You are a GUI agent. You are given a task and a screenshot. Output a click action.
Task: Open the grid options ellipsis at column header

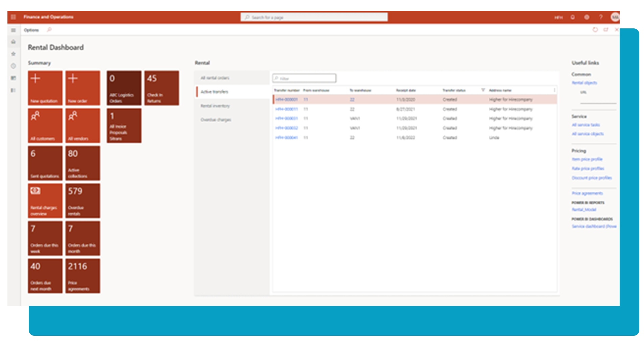pos(554,90)
